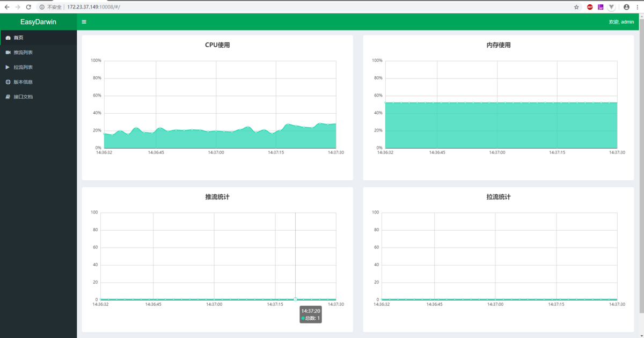Viewport: 644px width, 338px height.
Task: Open the Chrome profile avatar icon
Action: pyautogui.click(x=626, y=7)
